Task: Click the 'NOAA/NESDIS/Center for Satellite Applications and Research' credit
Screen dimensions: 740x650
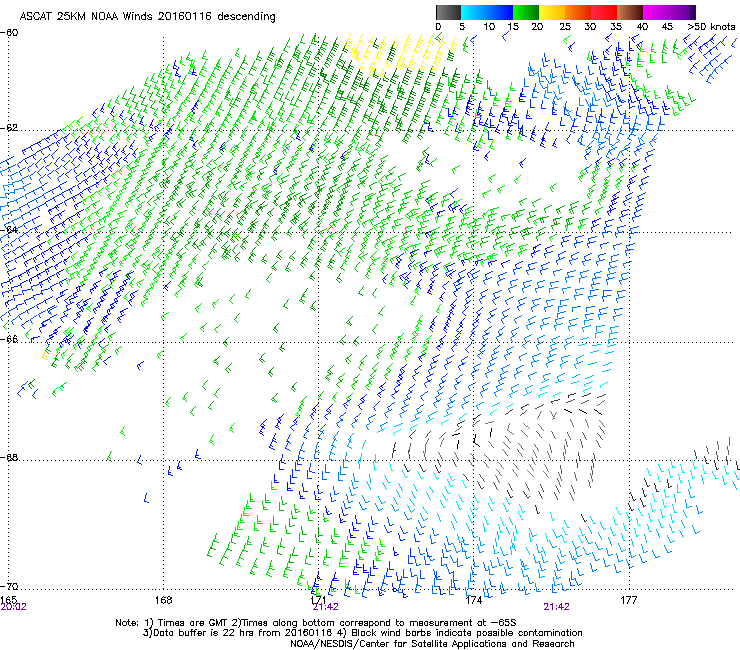Action: tap(432, 644)
